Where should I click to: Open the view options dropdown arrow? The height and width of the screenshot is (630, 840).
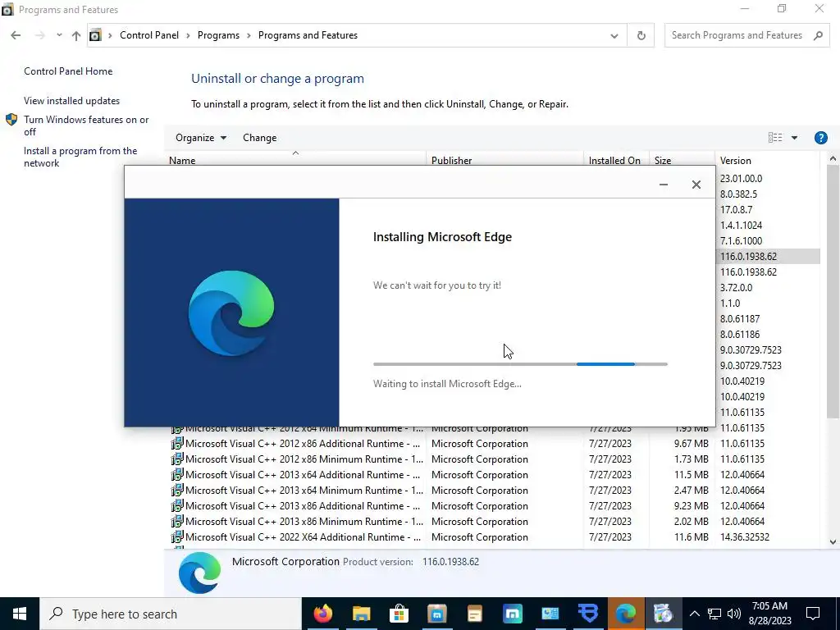pyautogui.click(x=794, y=138)
